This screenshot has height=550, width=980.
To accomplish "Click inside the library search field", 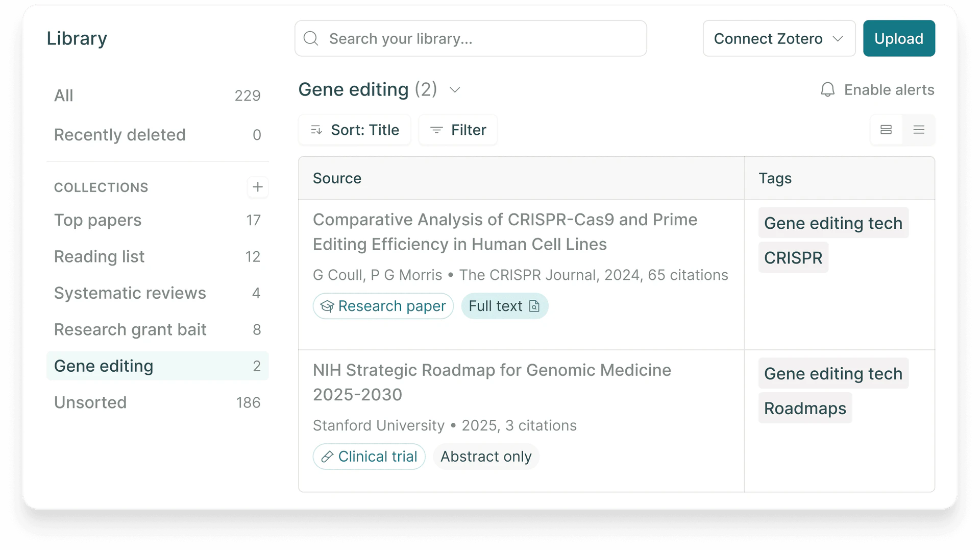I will [x=470, y=38].
